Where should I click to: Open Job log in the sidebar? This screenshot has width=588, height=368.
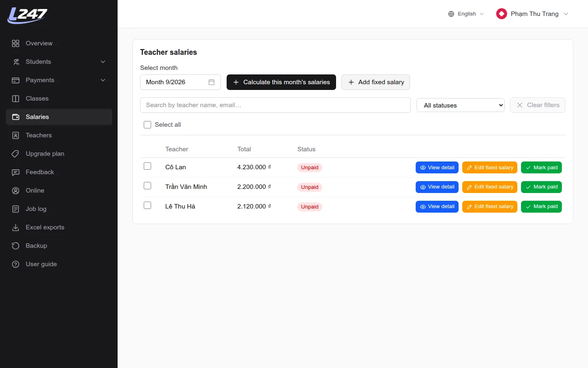click(59, 209)
